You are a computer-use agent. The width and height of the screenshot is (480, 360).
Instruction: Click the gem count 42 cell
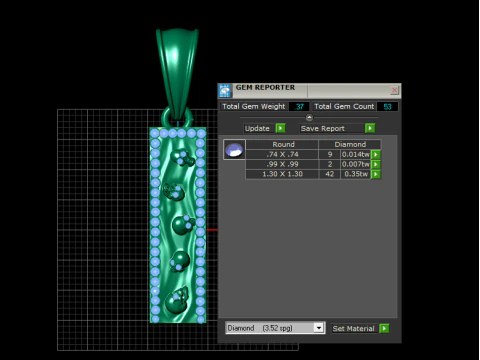pos(330,174)
